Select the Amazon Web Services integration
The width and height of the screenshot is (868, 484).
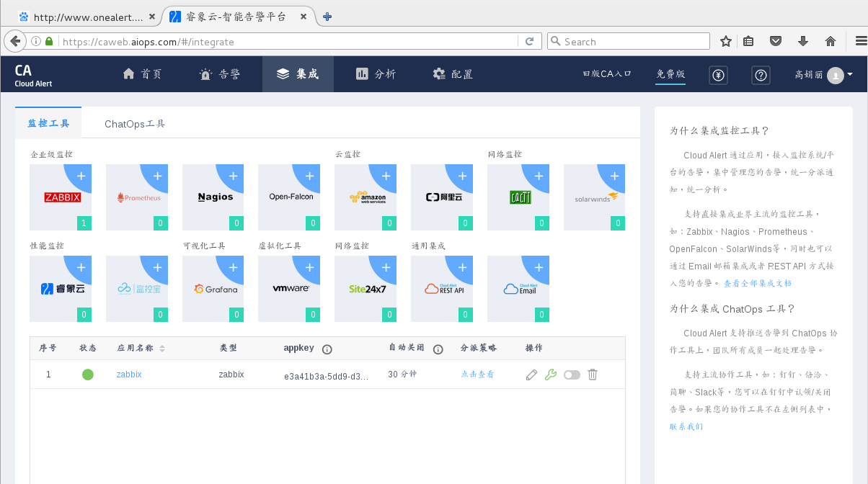pyautogui.click(x=366, y=197)
